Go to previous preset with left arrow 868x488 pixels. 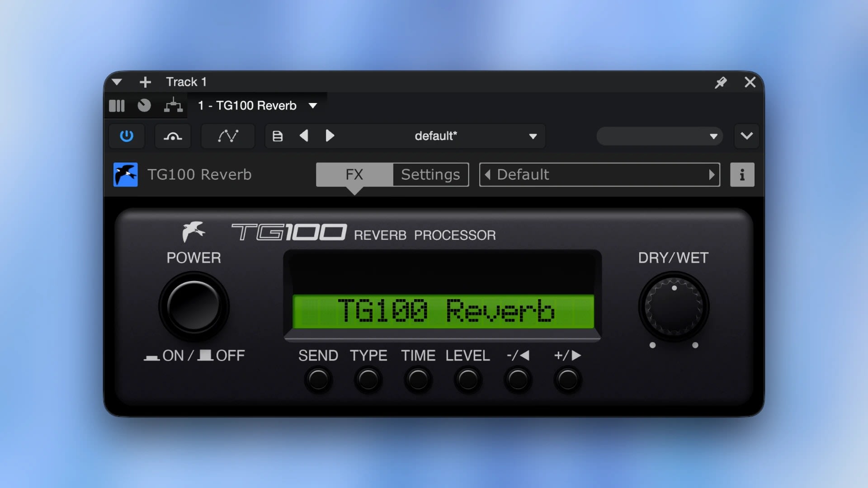pos(304,136)
